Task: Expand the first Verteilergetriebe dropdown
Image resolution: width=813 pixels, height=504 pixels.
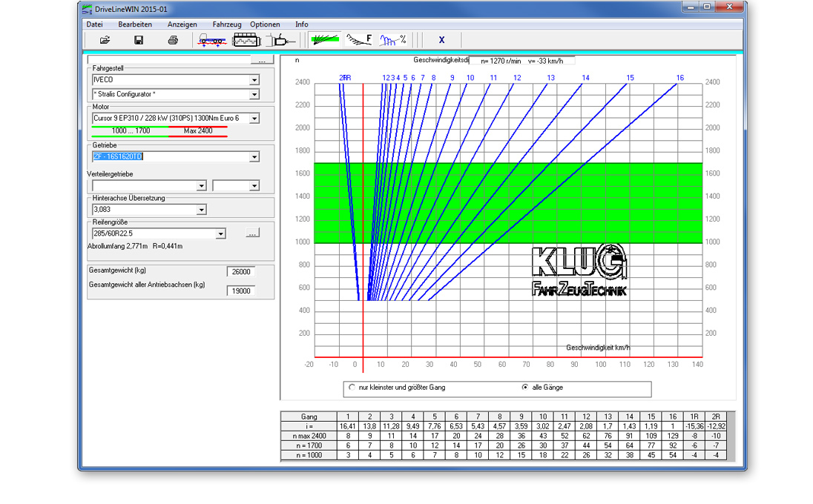Action: (201, 185)
